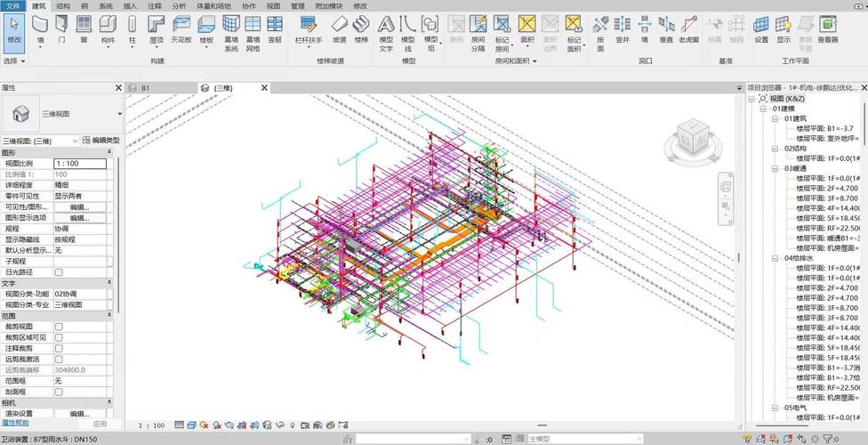Viewport: 868px width, 445px height.
Task: Collapse the 03暖通 tree node
Action: (x=775, y=168)
